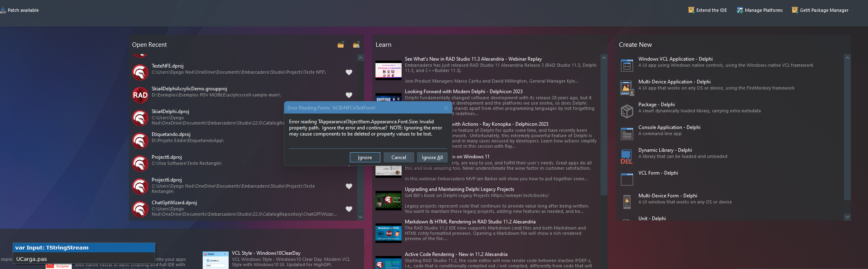Click the Package - Delphi box icon
The width and height of the screenshot is (868, 269).
tap(627, 111)
